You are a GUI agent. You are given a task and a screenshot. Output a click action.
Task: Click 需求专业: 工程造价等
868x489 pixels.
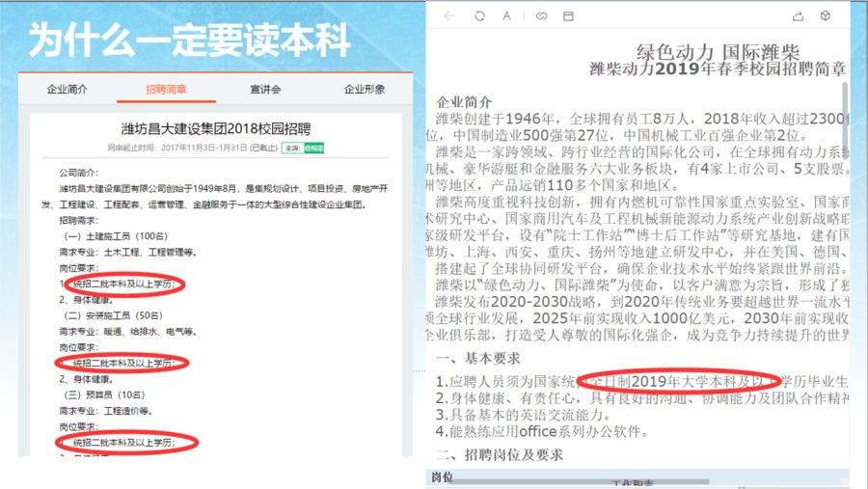(x=106, y=411)
